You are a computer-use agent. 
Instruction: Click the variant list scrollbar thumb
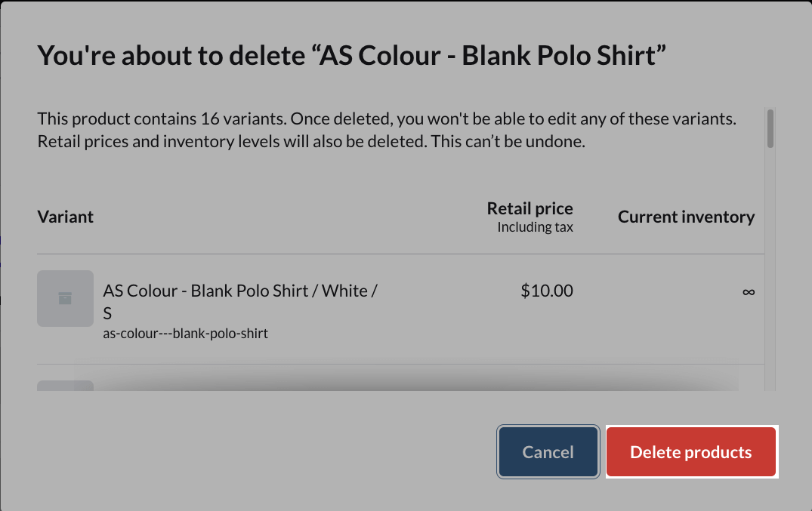(x=770, y=128)
